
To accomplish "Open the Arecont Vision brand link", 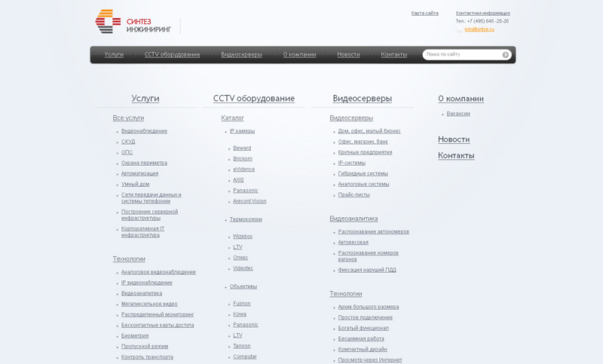I will (249, 201).
